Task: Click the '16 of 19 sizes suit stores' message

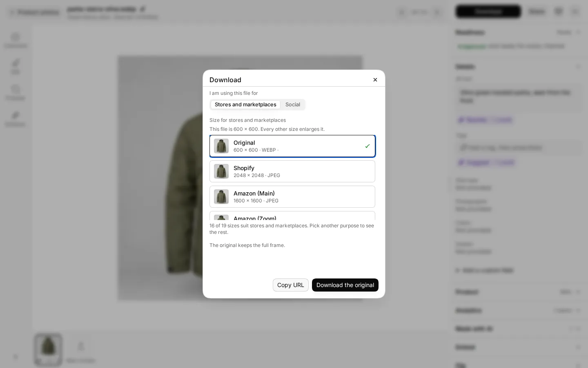Action: point(292,229)
